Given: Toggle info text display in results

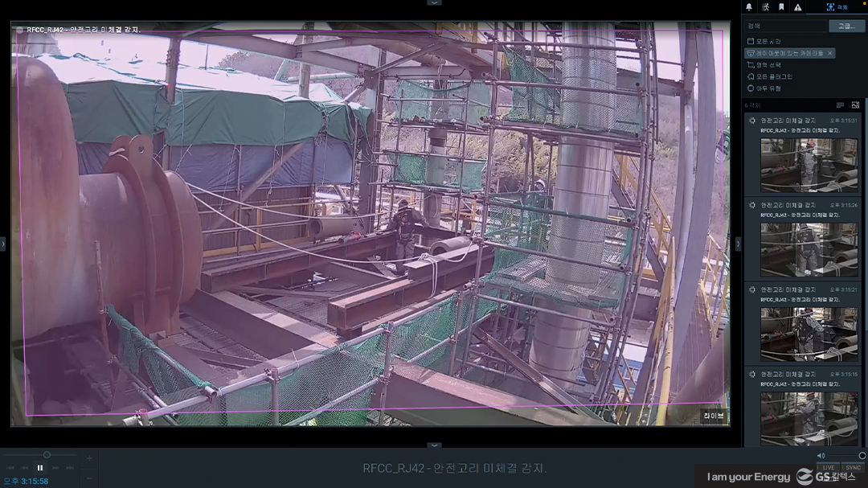Looking at the screenshot, I should coord(841,105).
